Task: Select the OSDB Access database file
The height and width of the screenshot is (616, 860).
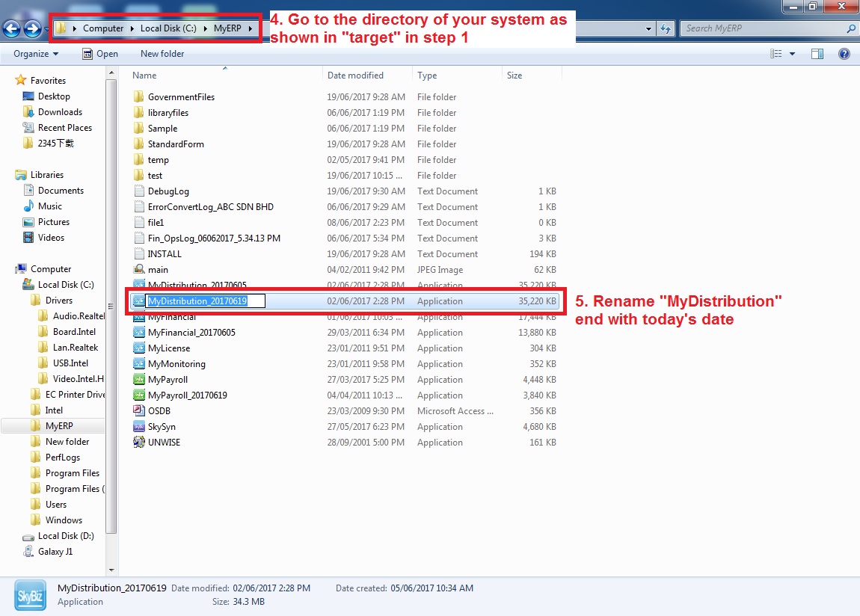Action: (x=139, y=411)
